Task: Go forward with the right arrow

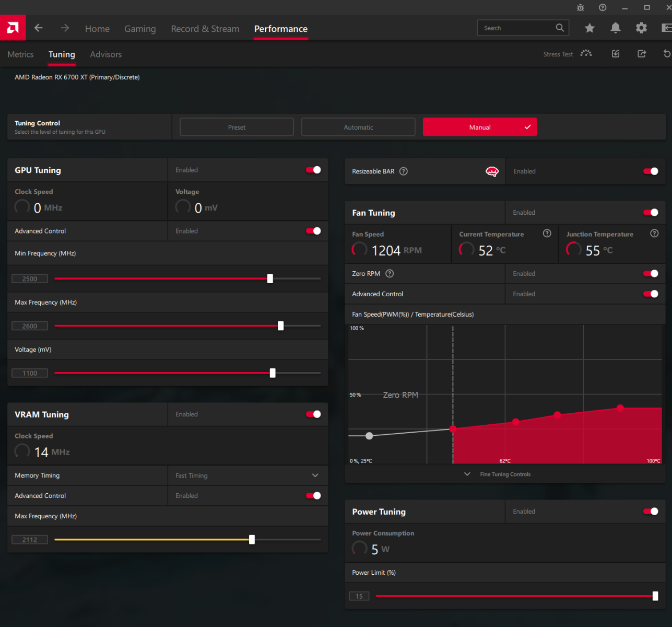Action: (65, 28)
